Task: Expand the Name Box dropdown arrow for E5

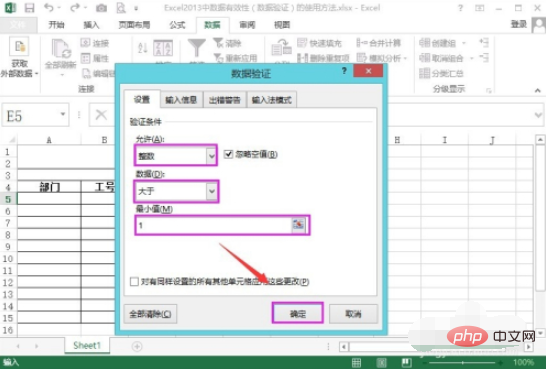Action: (63, 114)
